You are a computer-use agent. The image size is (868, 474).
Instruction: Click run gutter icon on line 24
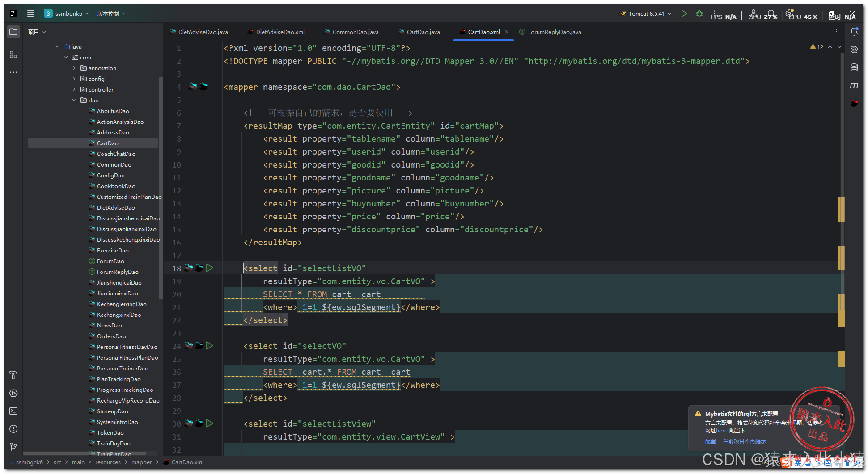coord(210,346)
